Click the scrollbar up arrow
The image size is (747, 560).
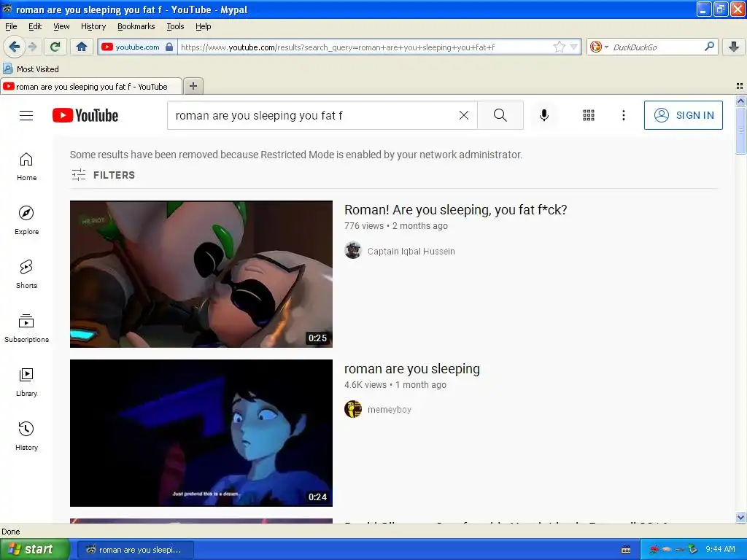tap(740, 101)
